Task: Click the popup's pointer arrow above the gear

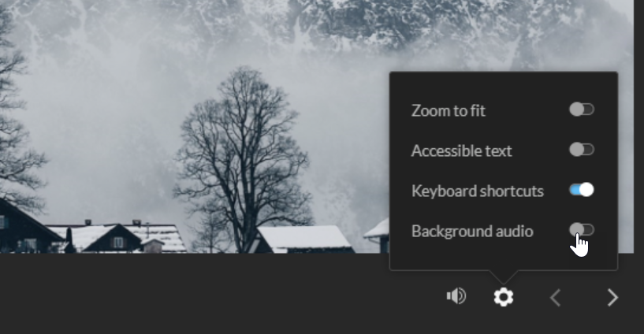Action: 504,277
